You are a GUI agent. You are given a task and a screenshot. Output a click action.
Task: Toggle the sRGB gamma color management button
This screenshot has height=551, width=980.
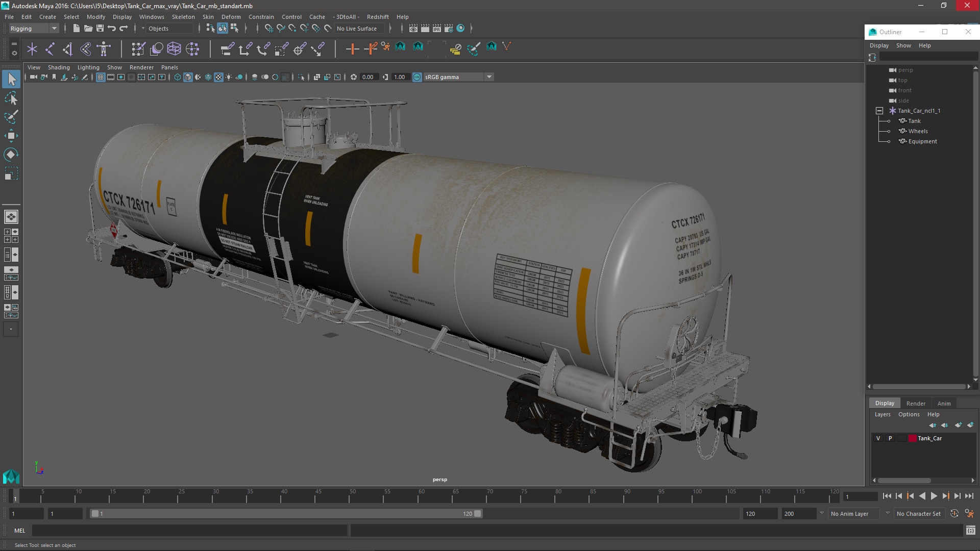click(x=417, y=77)
